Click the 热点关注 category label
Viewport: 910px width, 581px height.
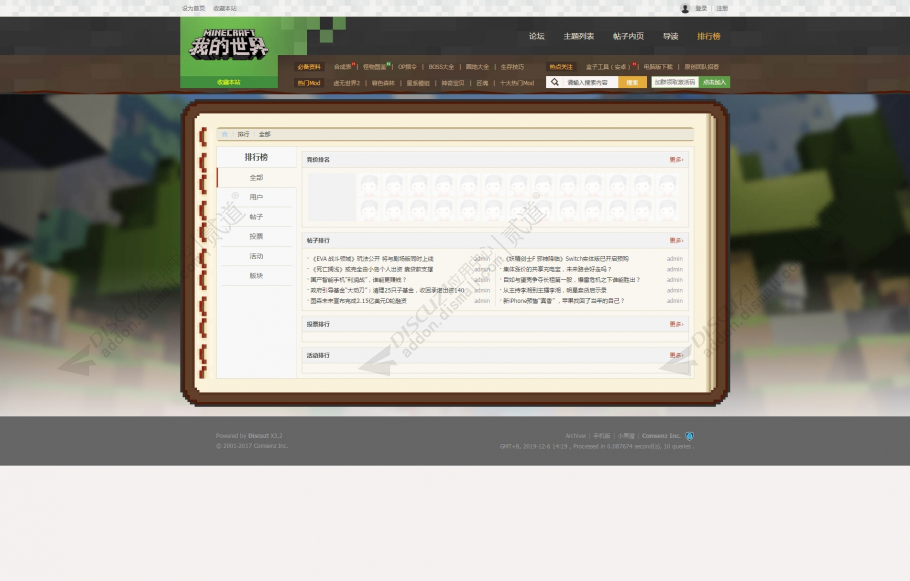[x=561, y=67]
